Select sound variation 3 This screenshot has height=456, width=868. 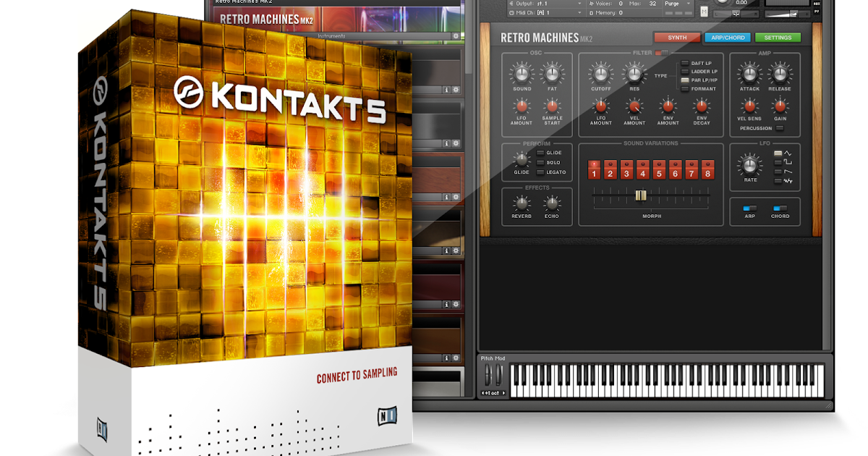click(x=626, y=169)
